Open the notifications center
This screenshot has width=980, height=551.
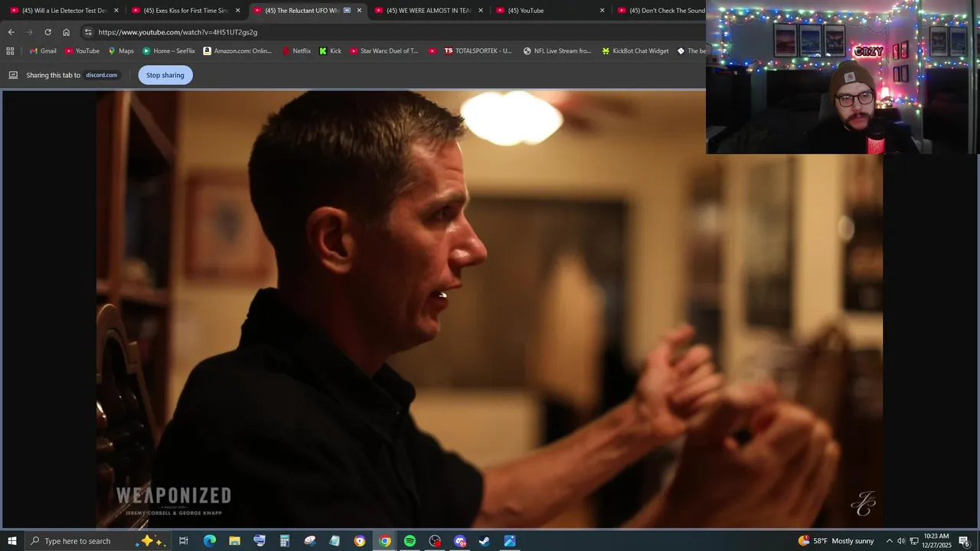point(965,541)
